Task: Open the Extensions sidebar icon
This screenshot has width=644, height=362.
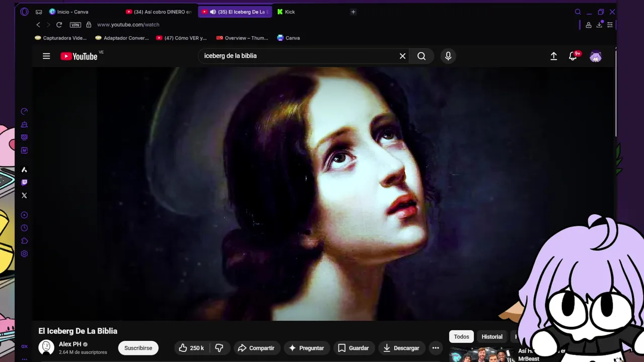Action: point(24,241)
